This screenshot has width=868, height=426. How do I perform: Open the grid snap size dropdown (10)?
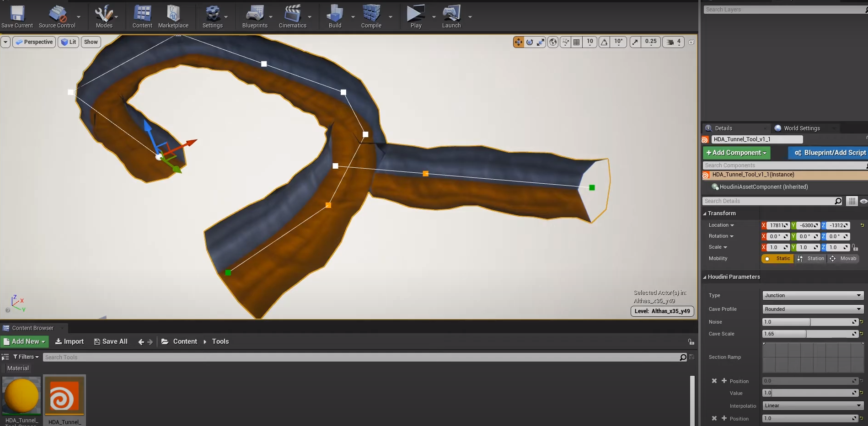[x=590, y=42]
